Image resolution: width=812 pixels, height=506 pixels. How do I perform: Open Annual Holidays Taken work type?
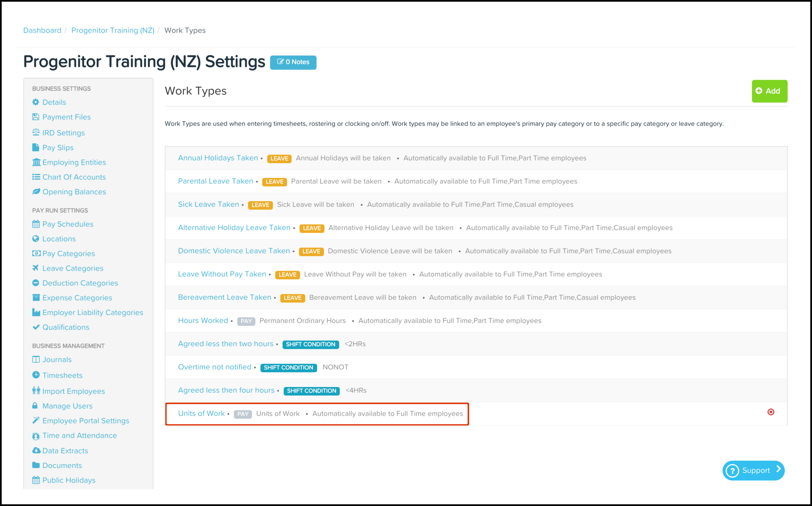point(218,158)
